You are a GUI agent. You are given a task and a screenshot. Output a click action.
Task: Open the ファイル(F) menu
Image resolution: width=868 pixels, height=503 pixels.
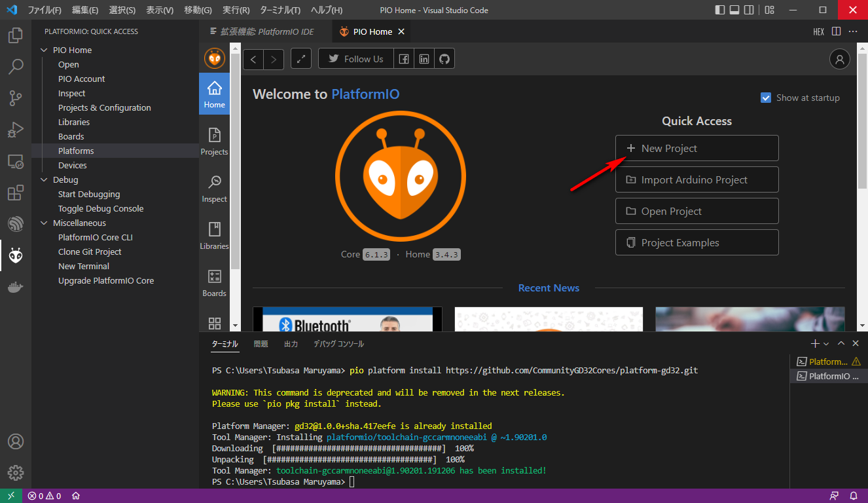click(x=45, y=10)
